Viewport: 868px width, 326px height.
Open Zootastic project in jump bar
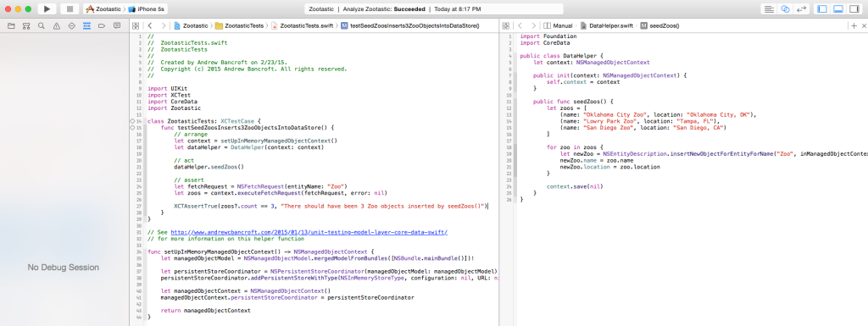pyautogui.click(x=191, y=26)
